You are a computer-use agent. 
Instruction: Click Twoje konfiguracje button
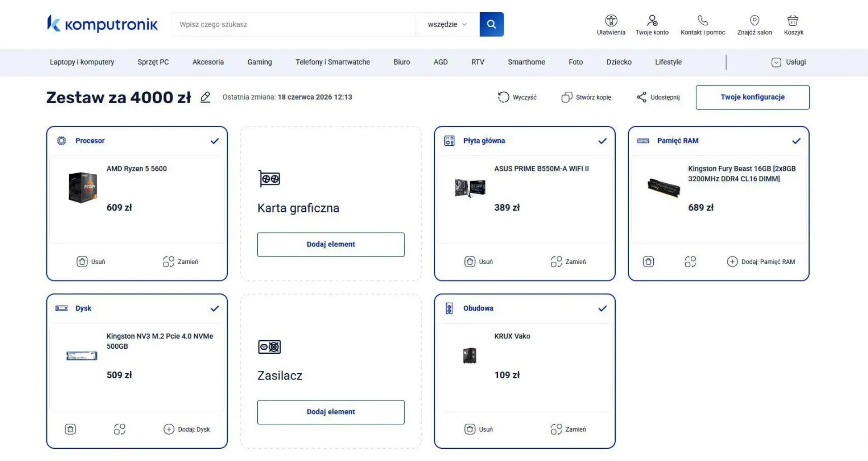coord(752,97)
